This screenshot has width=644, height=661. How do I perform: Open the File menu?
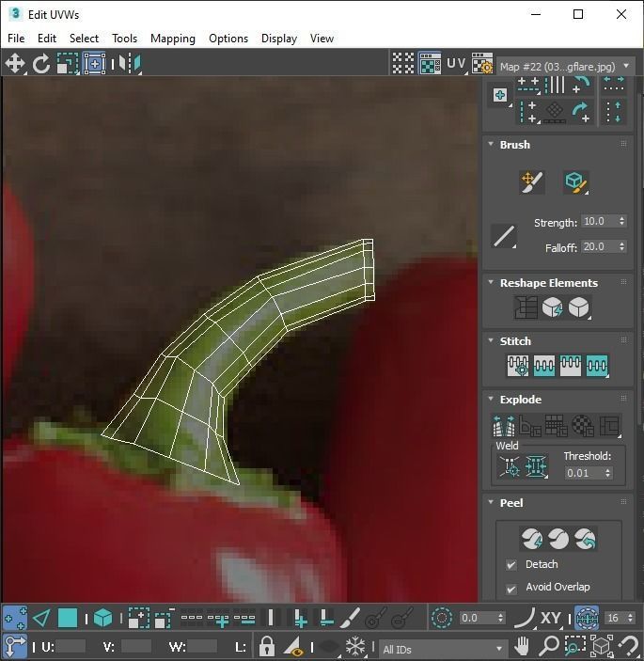click(16, 39)
